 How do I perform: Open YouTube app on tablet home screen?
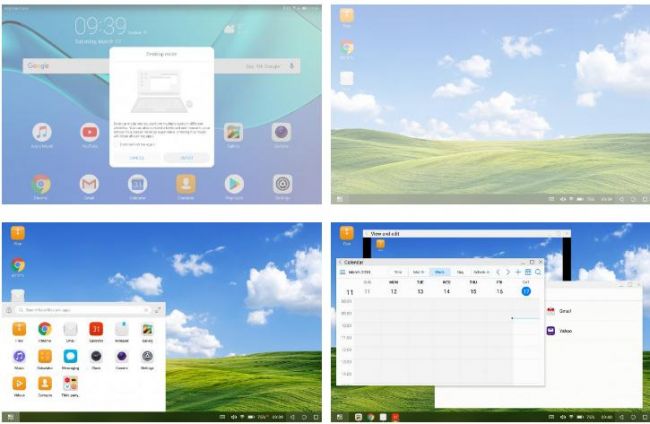pos(90,132)
